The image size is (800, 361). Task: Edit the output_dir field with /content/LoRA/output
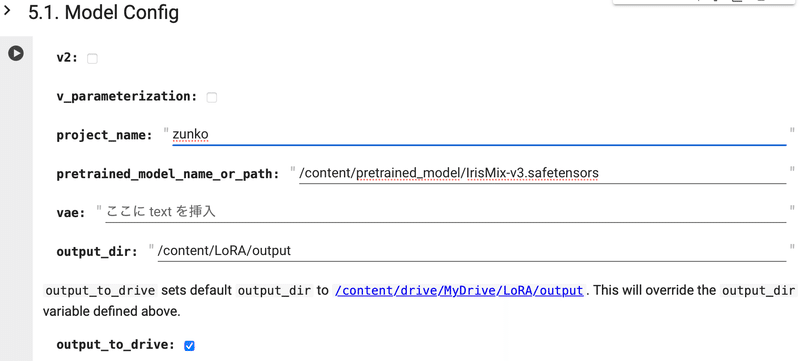(472, 251)
